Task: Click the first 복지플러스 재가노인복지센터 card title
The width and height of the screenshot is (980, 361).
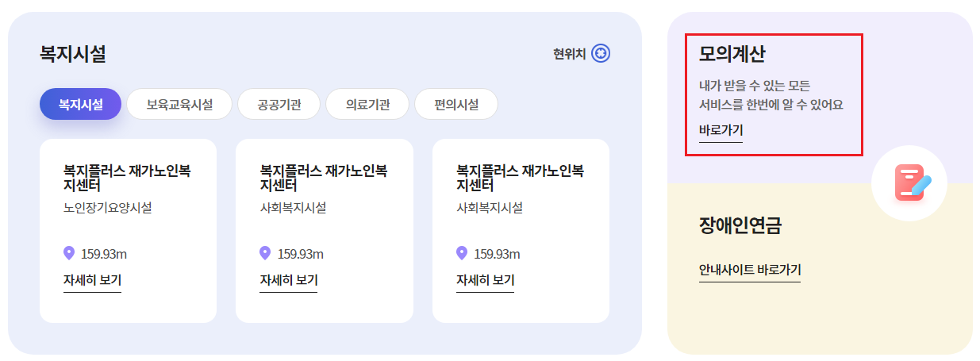Action: click(127, 178)
